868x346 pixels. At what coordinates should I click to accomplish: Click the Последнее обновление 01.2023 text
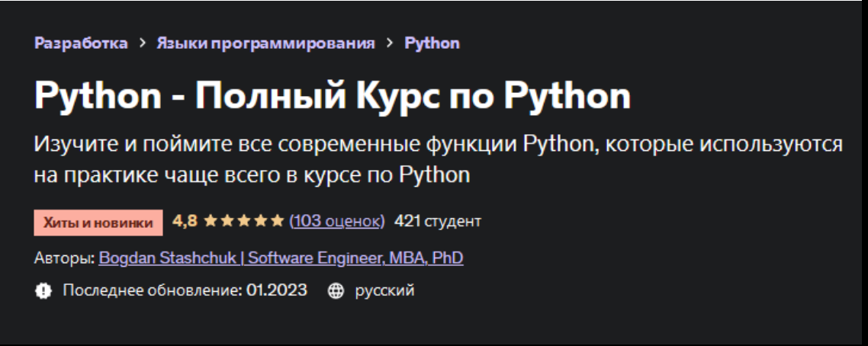(x=185, y=291)
